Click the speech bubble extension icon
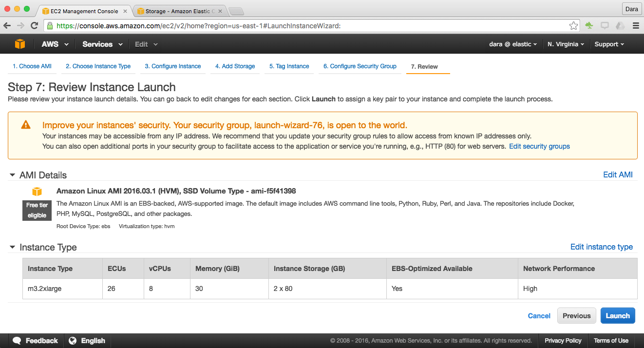 pos(605,26)
